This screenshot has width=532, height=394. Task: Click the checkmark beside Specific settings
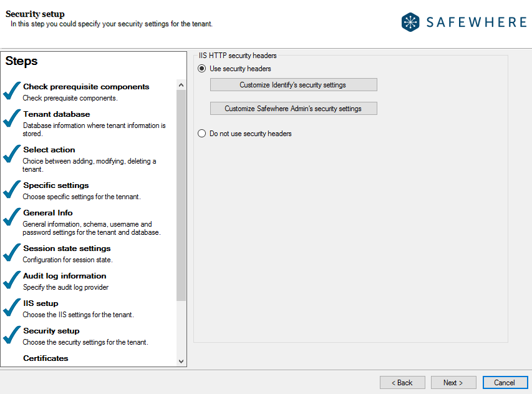tap(11, 190)
